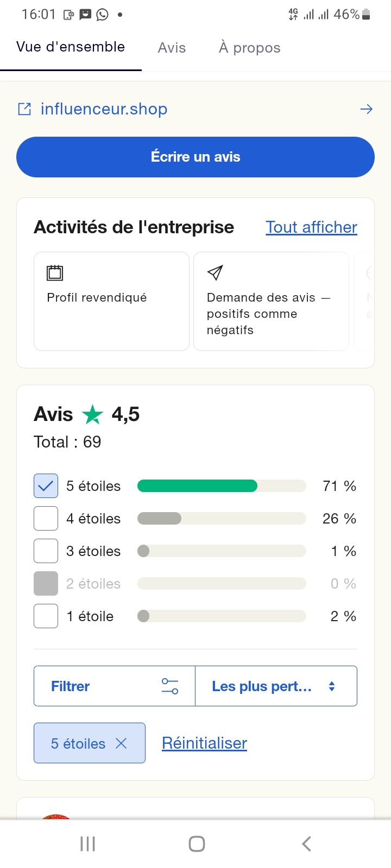
Task: Tap the paper plane icon for review requests
Action: click(215, 272)
